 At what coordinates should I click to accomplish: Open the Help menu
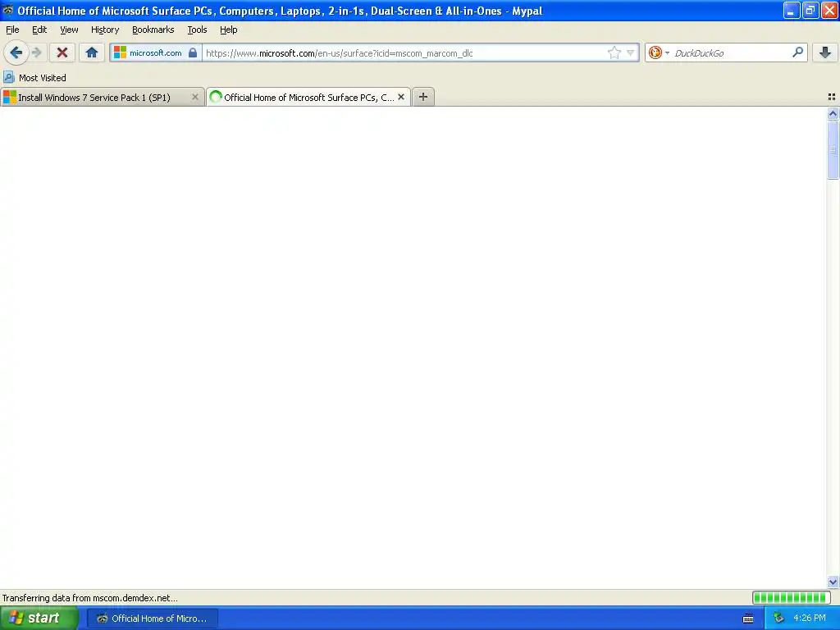229,30
